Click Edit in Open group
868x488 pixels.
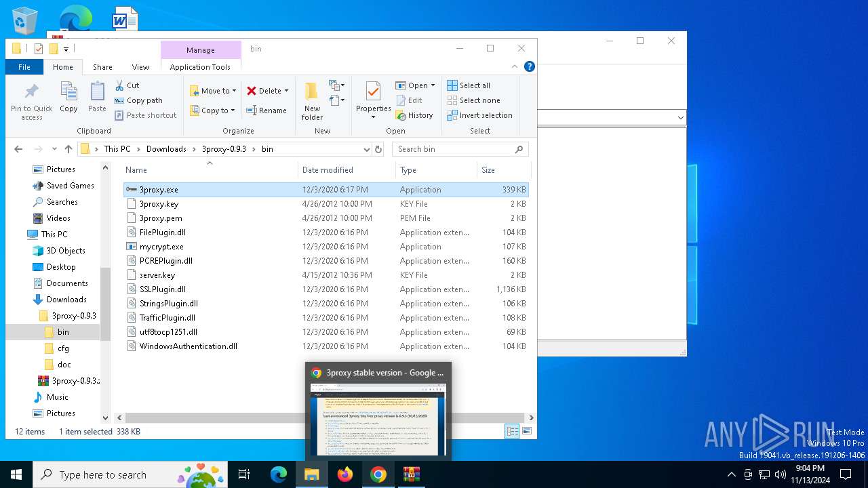[409, 100]
